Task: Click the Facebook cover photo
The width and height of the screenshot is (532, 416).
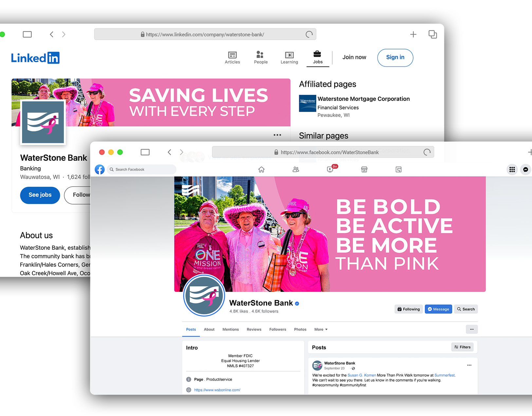Action: [x=330, y=234]
